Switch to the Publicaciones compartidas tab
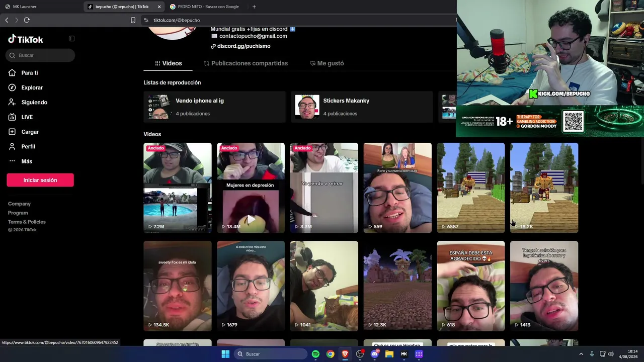This screenshot has height=362, width=644. (x=246, y=63)
